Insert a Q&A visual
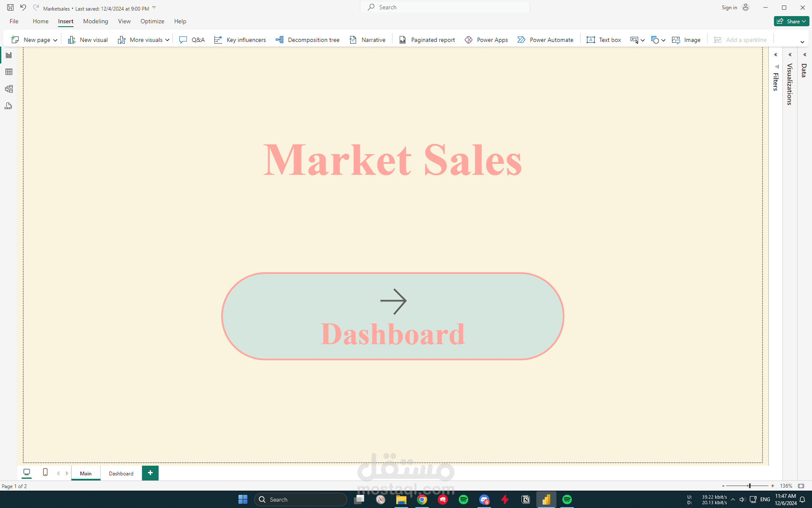812x508 pixels. tap(192, 40)
